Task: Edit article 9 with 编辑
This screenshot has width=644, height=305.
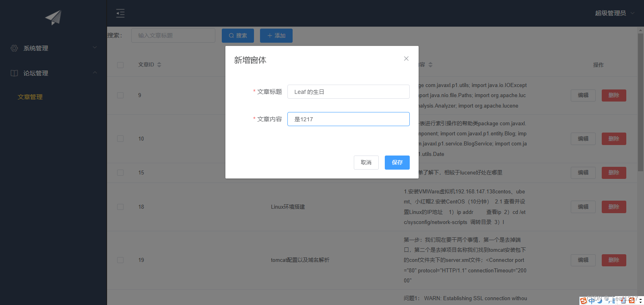Action: (583, 95)
